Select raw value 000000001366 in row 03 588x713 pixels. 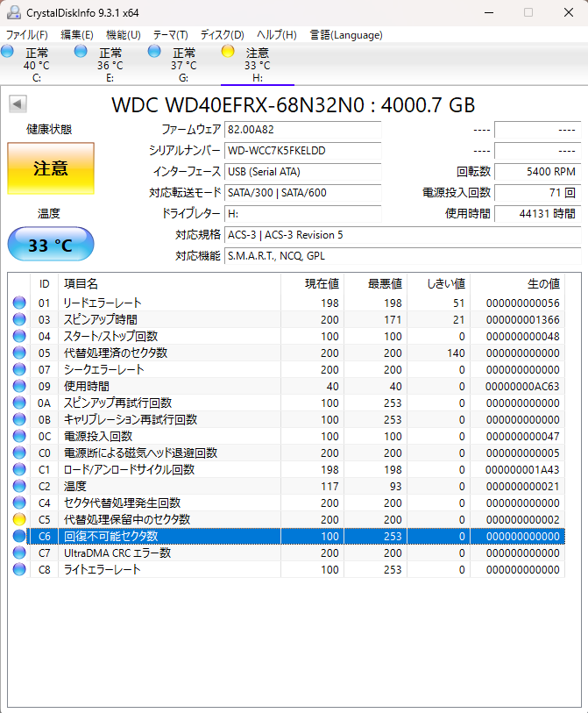tap(522, 320)
